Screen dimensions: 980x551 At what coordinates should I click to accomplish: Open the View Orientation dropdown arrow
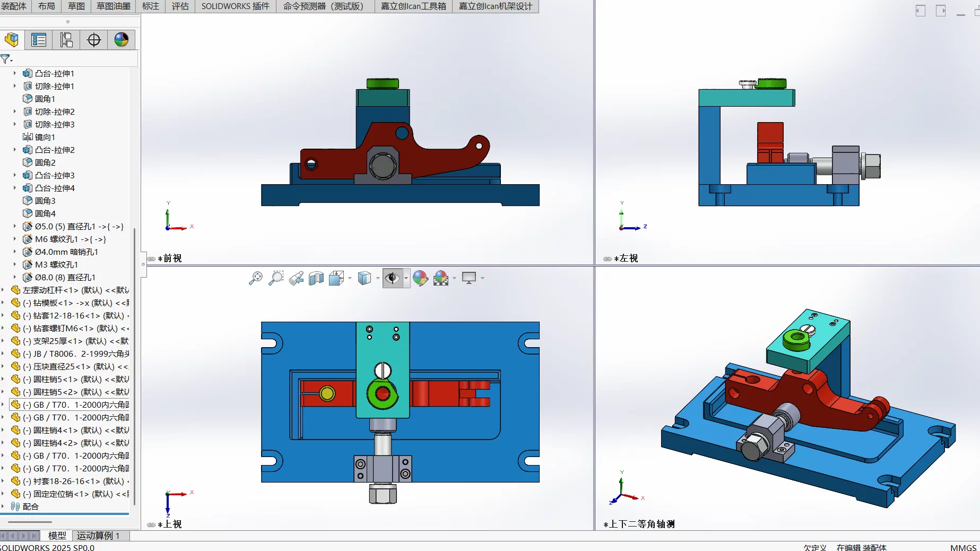point(350,278)
